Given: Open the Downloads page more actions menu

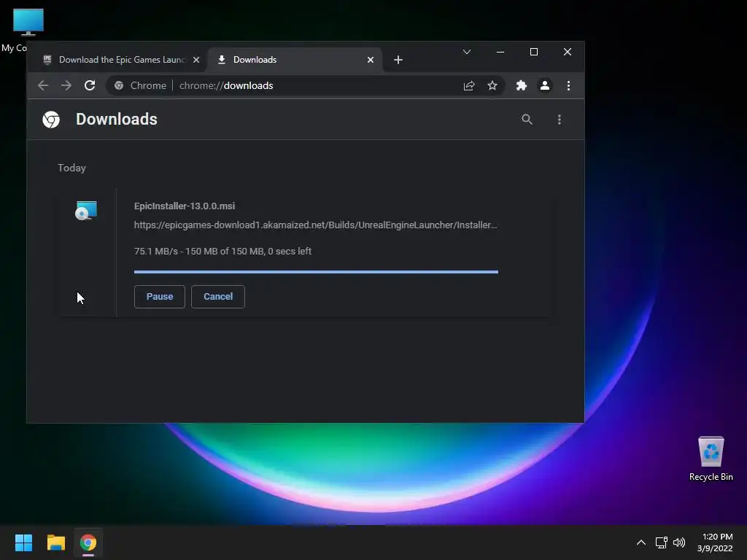Looking at the screenshot, I should 560,120.
